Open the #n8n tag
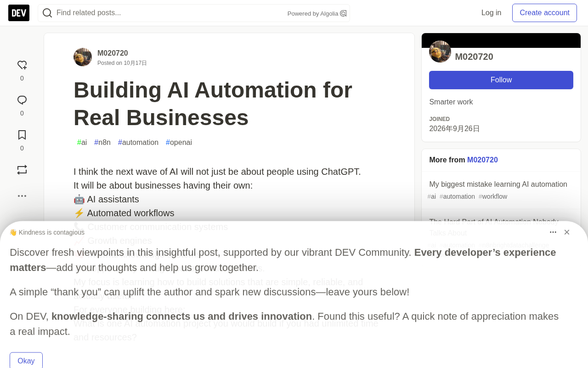 (x=102, y=143)
